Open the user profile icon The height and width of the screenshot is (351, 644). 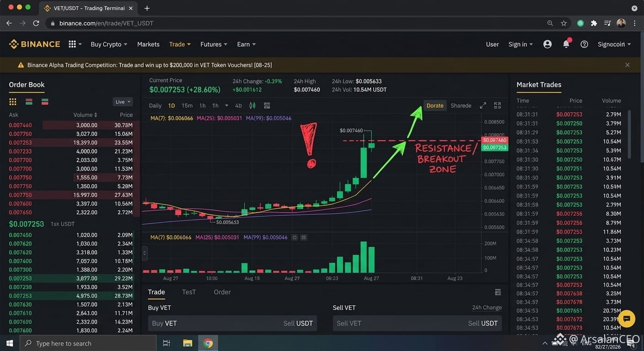pyautogui.click(x=547, y=44)
